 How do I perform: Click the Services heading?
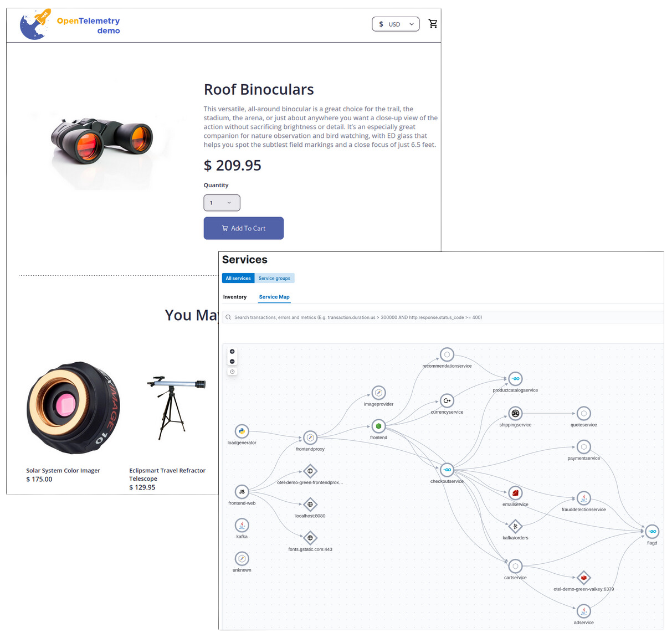(x=244, y=259)
